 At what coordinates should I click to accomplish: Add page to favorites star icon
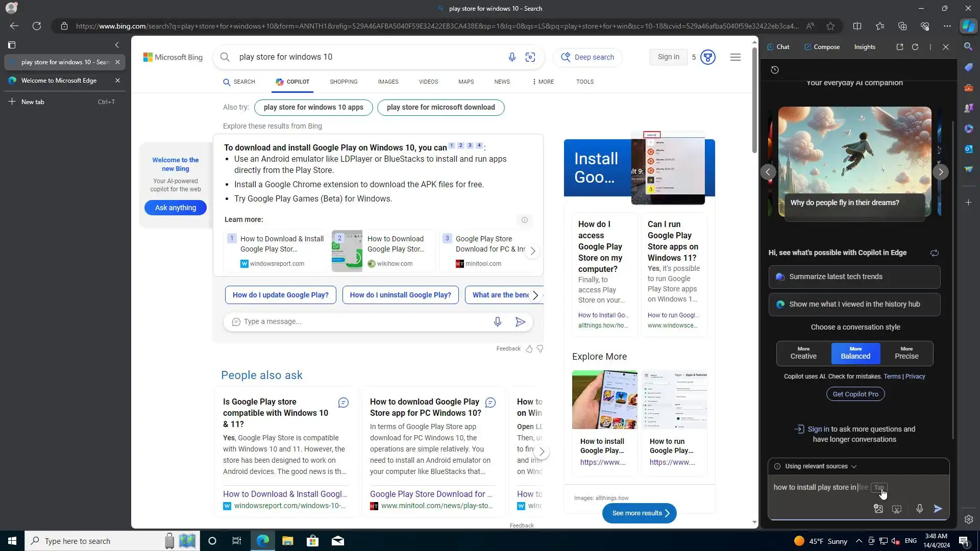point(830,26)
